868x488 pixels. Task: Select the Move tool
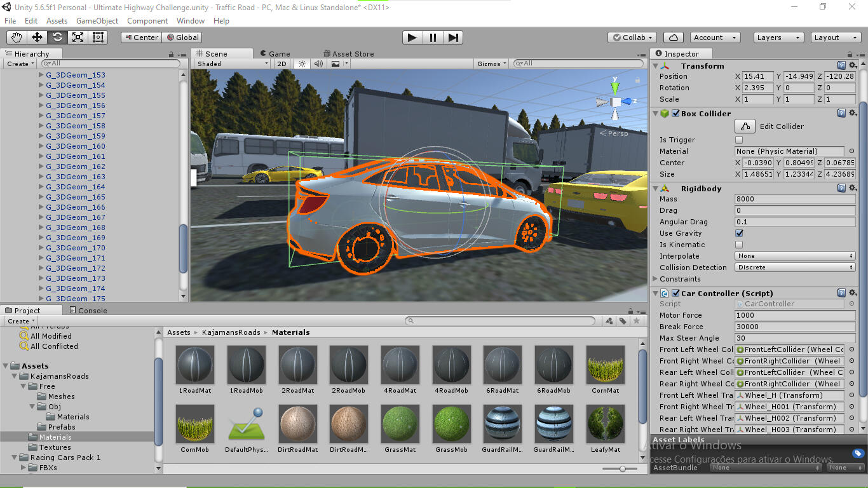(x=37, y=37)
